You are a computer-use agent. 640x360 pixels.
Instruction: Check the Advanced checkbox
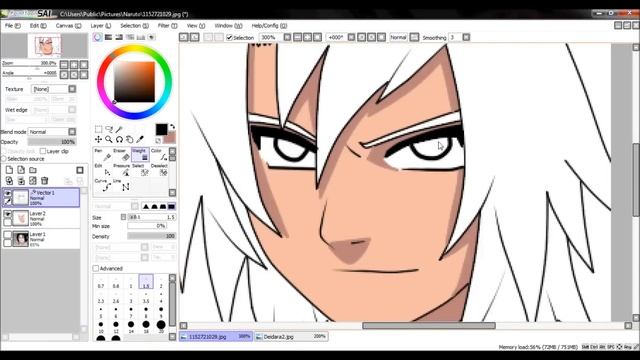pos(96,268)
